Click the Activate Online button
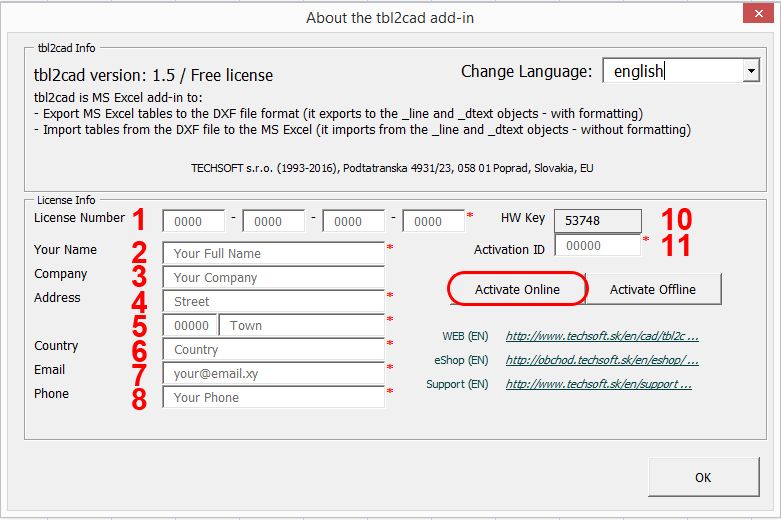The width and height of the screenshot is (781, 520). click(516, 289)
